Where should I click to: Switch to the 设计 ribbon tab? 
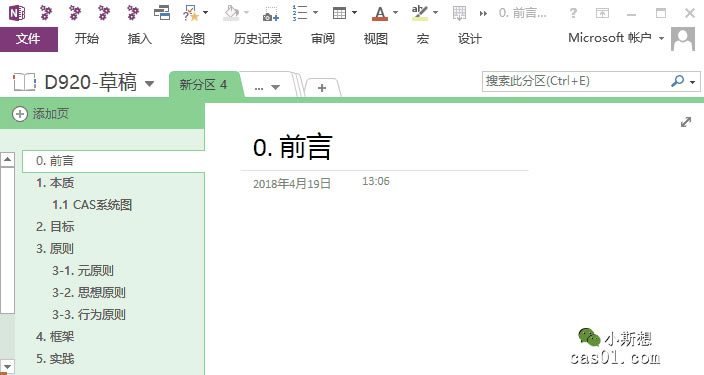tap(470, 39)
